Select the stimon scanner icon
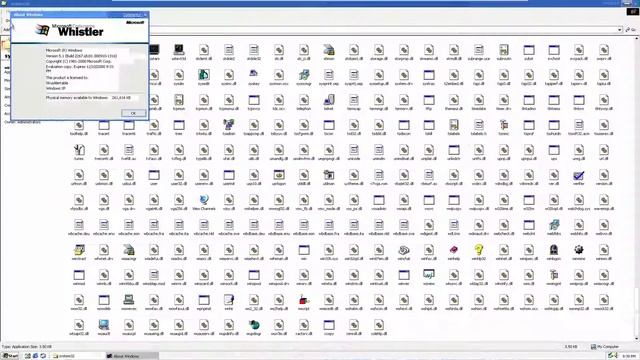Image resolution: width=640 pixels, height=360 pixels. [x=329, y=50]
